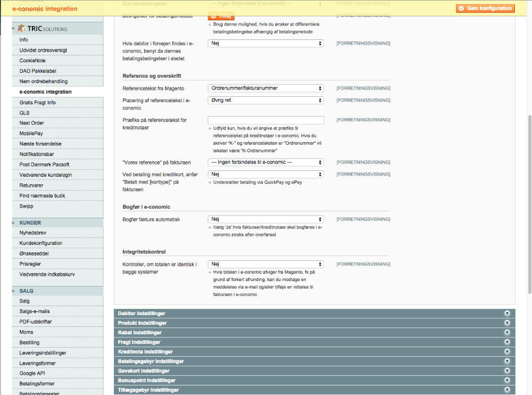Click the arrow icon on Produkt indstillinger bar
This screenshot has width=532, height=395.
pyautogui.click(x=507, y=323)
